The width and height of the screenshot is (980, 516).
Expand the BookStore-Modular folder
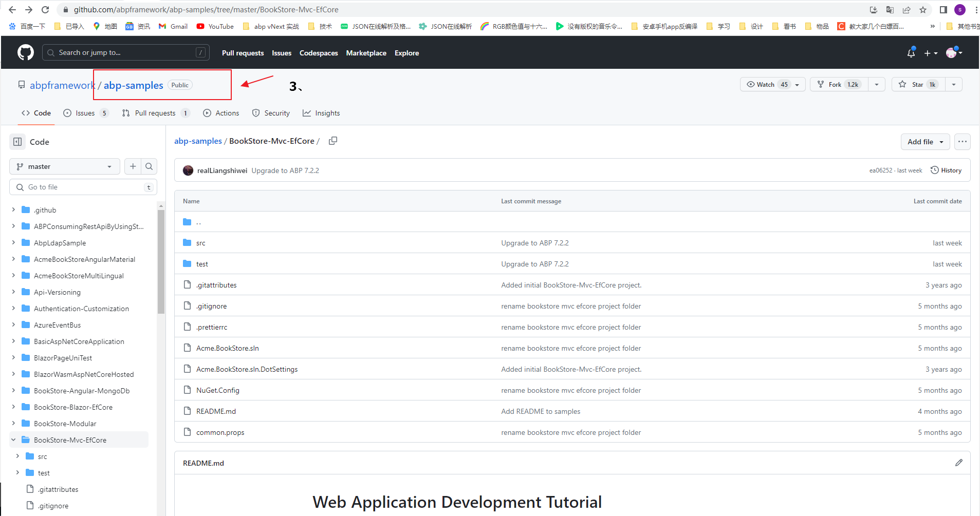pyautogui.click(x=13, y=423)
